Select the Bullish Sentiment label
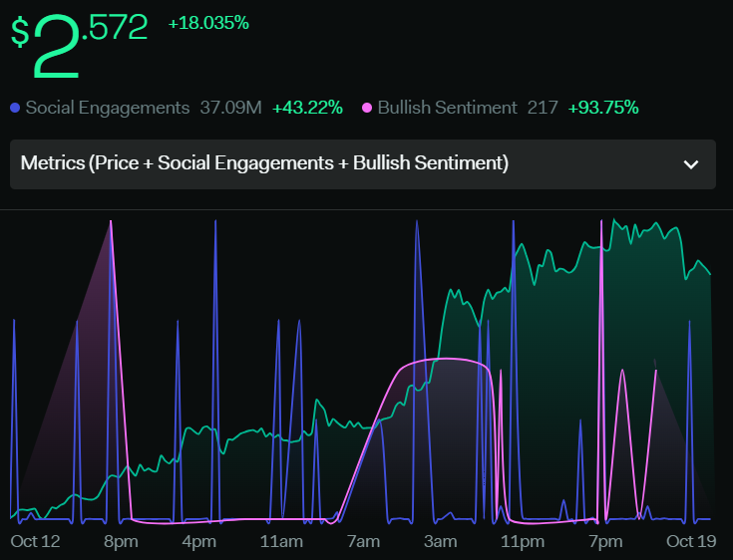This screenshot has width=733, height=560. click(x=448, y=108)
